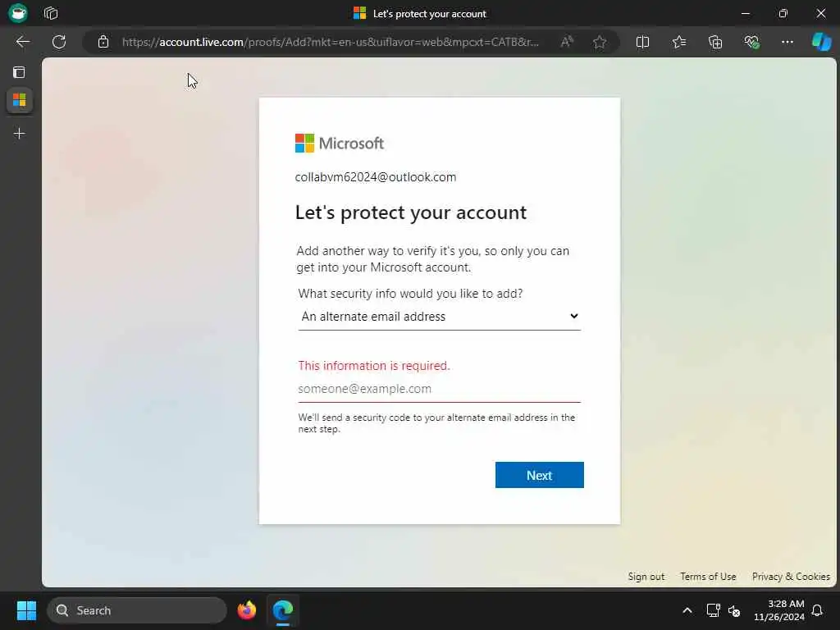
Task: Click the address bar URL
Action: (x=330, y=42)
